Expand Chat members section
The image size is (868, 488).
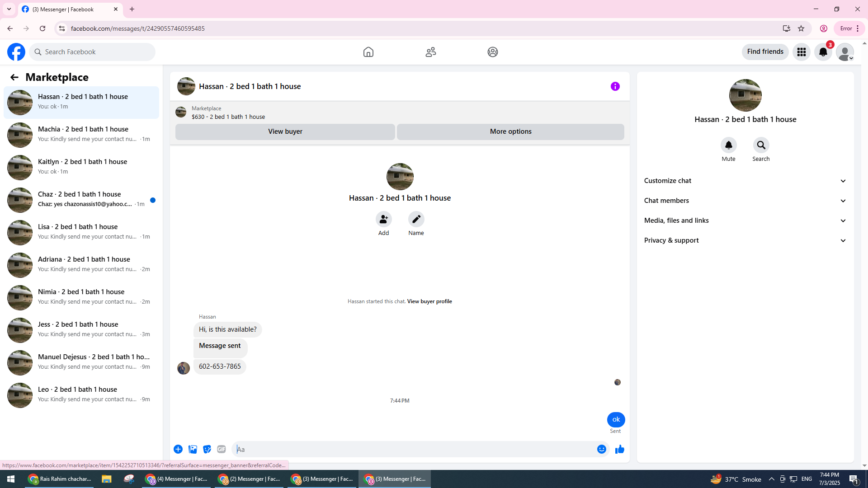pos(745,201)
